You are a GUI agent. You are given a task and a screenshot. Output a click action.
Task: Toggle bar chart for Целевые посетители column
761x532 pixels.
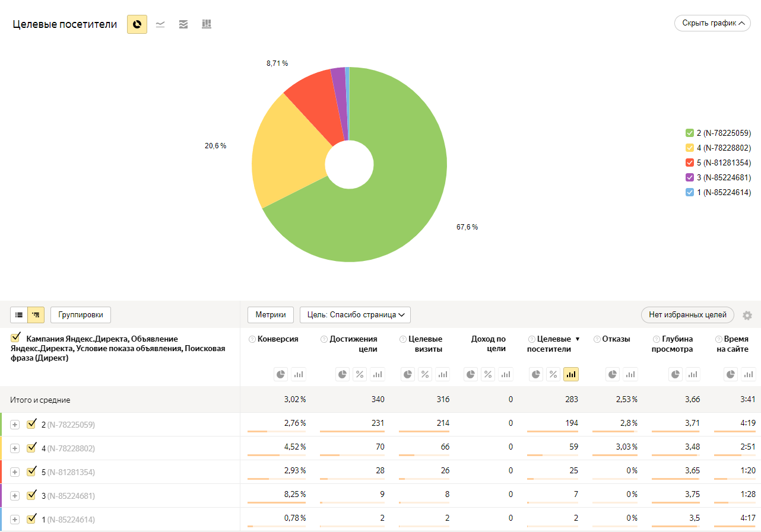tap(571, 374)
